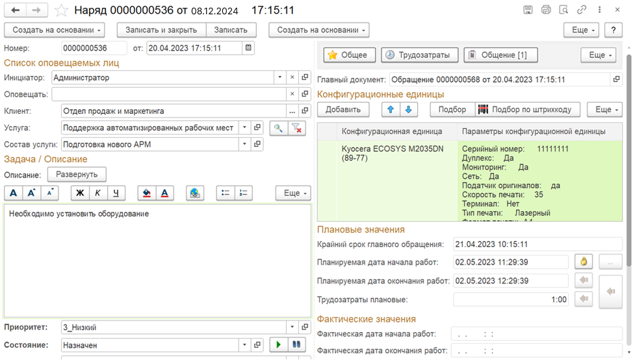This screenshot has width=633, height=364.
Task: Click the save document floppy icon
Action: [528, 10]
